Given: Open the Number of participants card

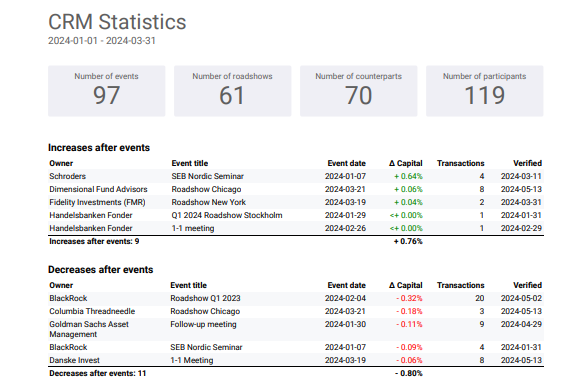Looking at the screenshot, I should coord(484,91).
